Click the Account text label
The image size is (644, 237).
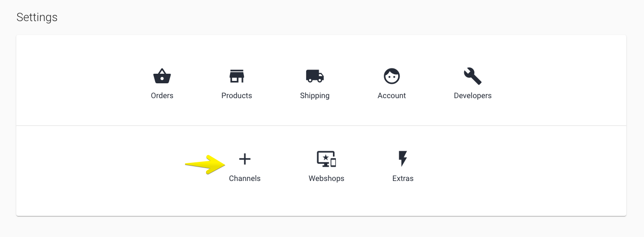[392, 96]
